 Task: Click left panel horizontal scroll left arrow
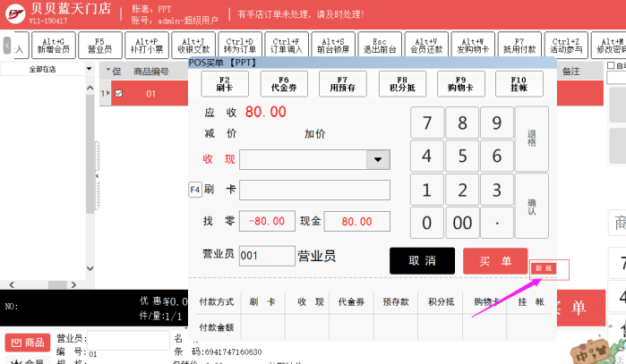(12, 284)
